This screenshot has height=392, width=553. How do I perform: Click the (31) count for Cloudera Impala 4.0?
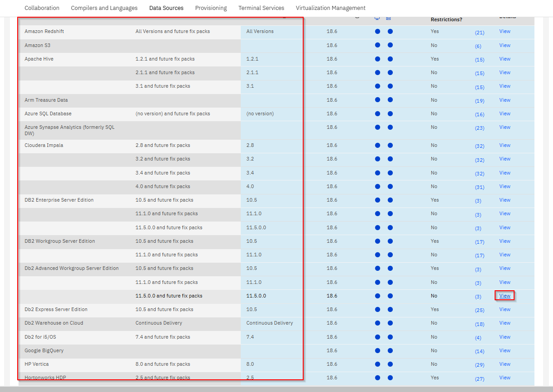tap(480, 187)
